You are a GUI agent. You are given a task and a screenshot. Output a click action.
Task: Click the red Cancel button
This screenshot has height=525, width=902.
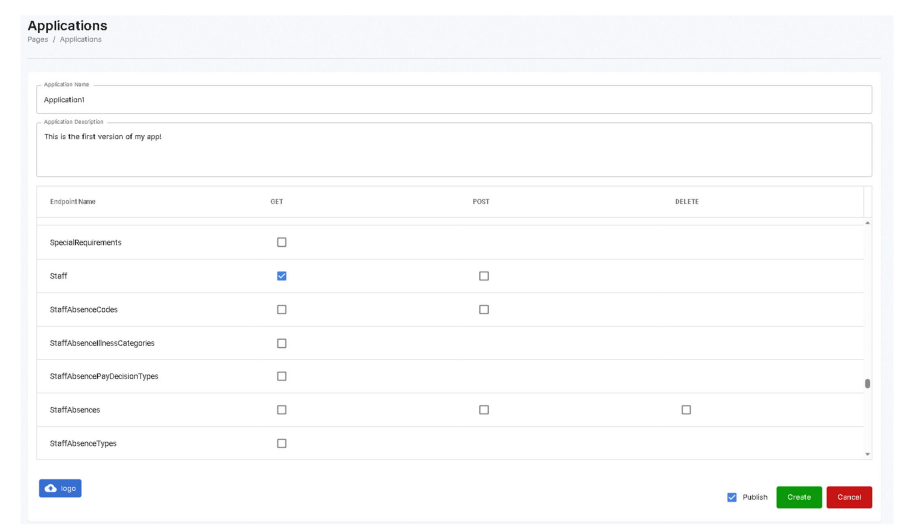click(848, 497)
